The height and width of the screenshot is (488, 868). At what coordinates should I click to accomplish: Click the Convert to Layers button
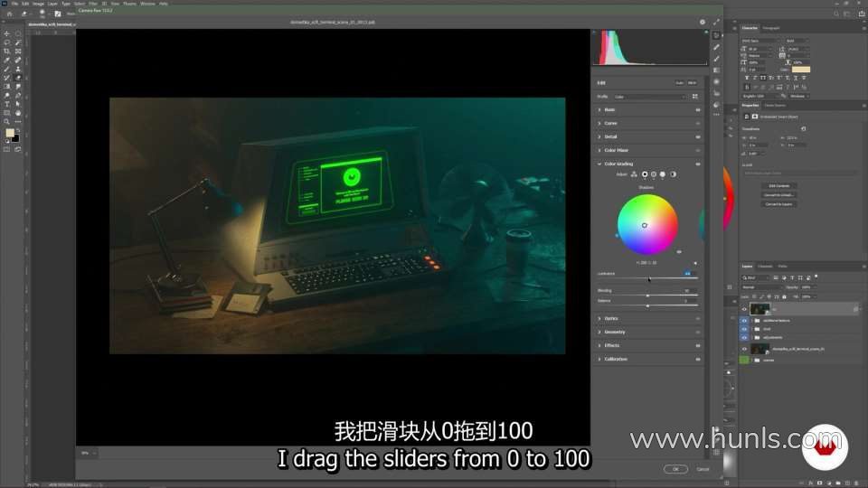pyautogui.click(x=778, y=204)
